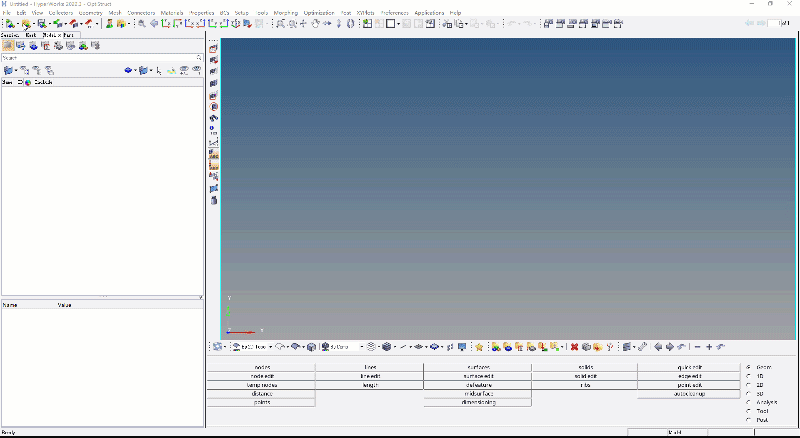The image size is (800, 438).
Task: Click the blue right-arrow icon in display toolbar
Action: pos(670,347)
